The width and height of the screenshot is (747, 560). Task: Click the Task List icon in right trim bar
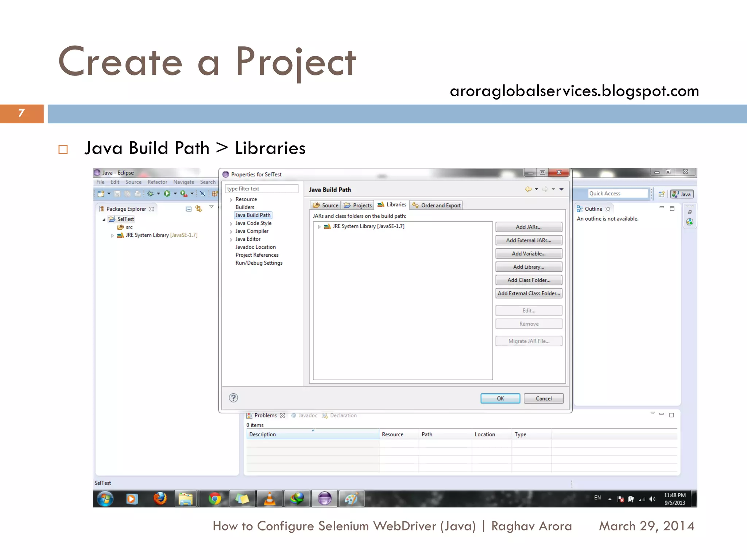[689, 222]
